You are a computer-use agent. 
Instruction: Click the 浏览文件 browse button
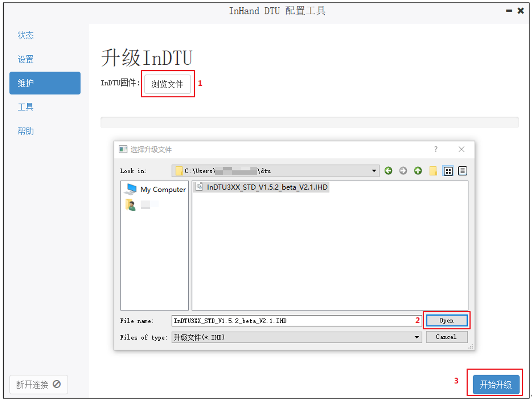pyautogui.click(x=167, y=84)
